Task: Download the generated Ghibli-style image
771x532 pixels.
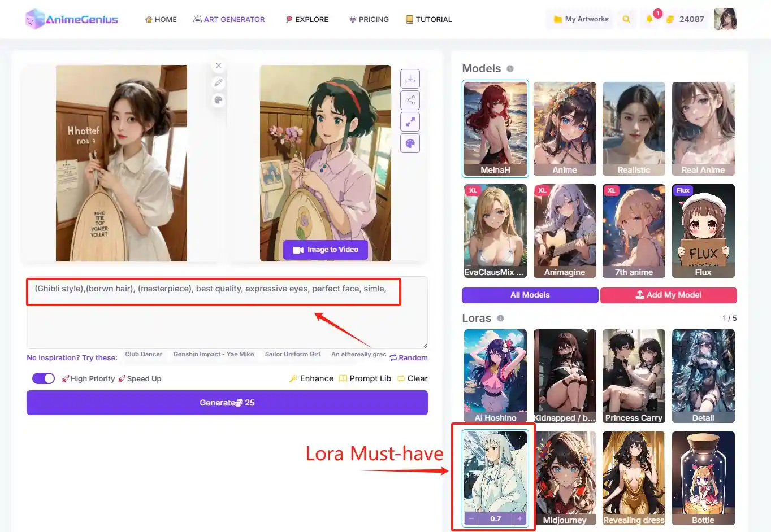Action: [x=410, y=79]
